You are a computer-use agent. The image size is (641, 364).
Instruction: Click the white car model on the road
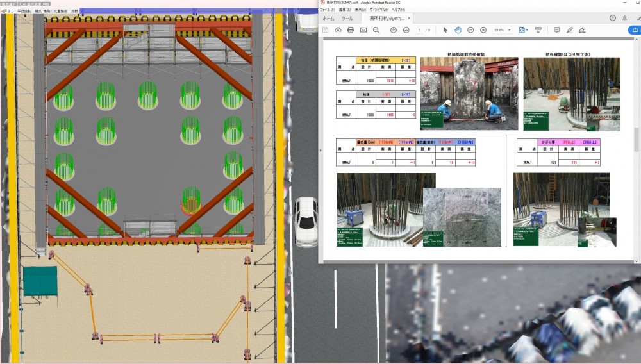(306, 222)
